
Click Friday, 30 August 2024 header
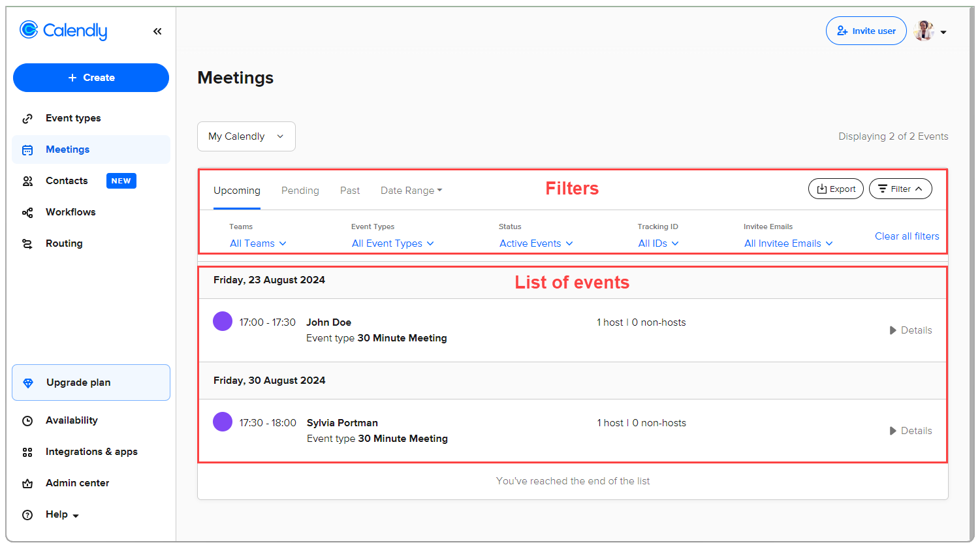269,381
